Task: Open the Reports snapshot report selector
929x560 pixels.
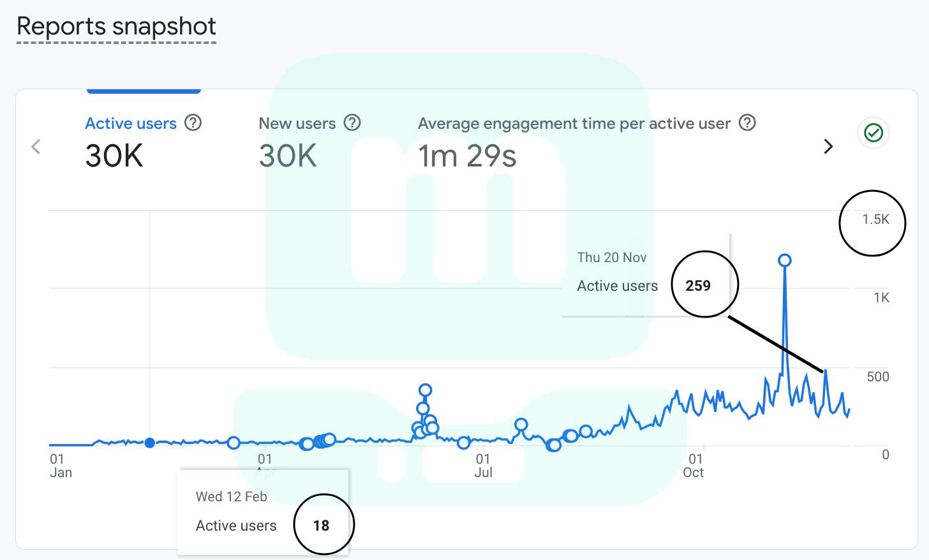Action: pos(115,27)
